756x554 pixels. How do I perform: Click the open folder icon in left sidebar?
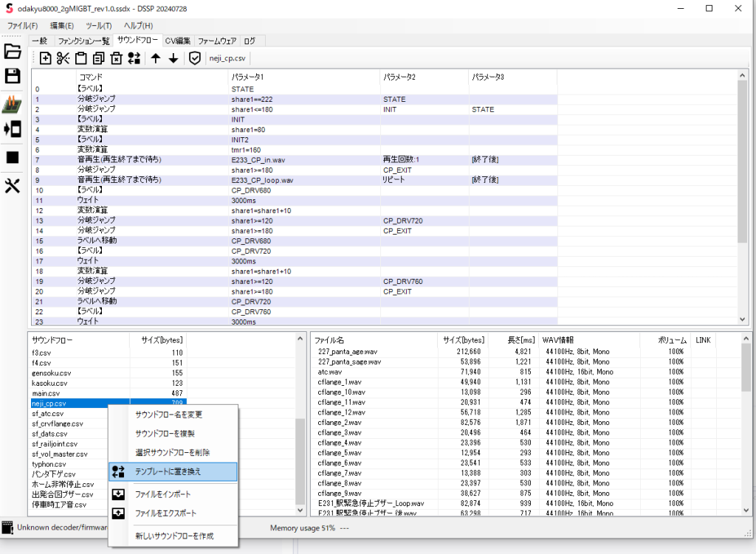pyautogui.click(x=13, y=52)
